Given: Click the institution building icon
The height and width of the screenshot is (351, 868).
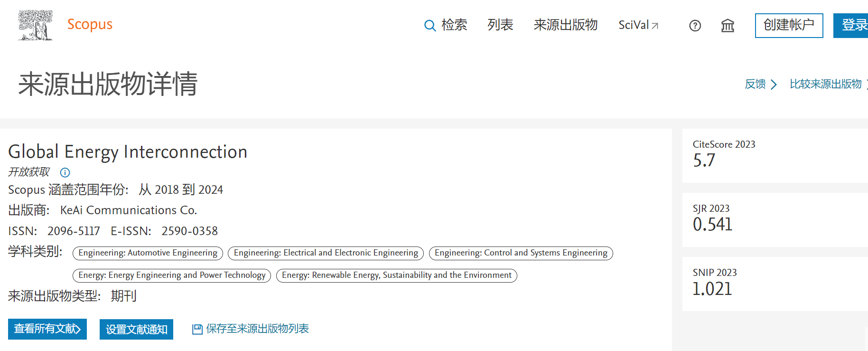Looking at the screenshot, I should [x=728, y=26].
